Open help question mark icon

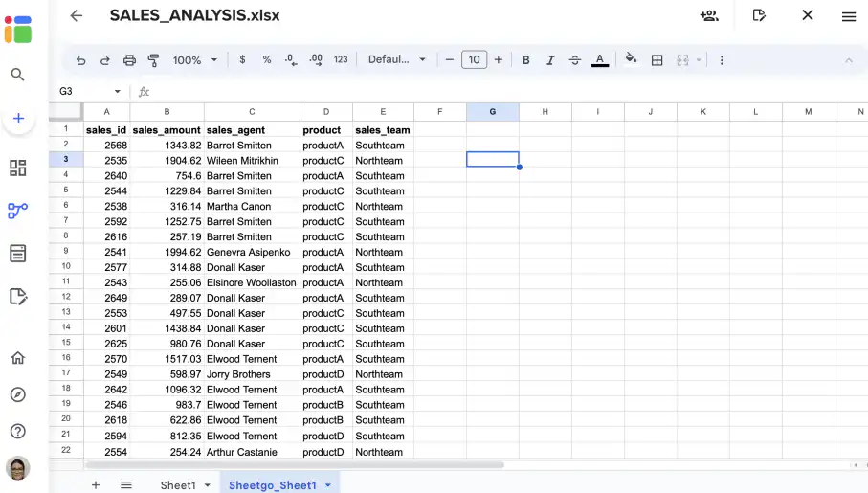[18, 432]
